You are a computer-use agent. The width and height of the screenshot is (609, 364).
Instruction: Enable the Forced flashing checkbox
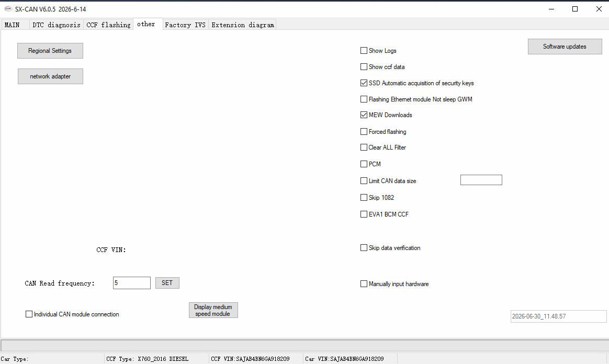[x=364, y=132]
